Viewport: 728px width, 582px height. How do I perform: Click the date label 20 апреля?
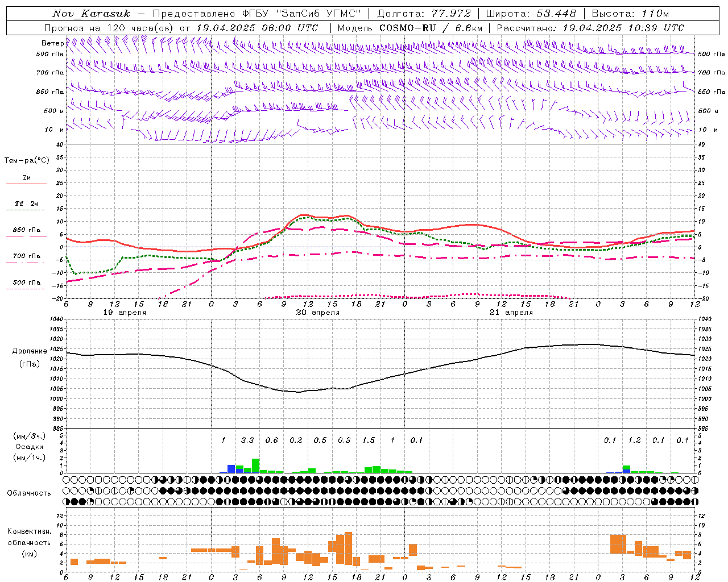click(x=318, y=313)
